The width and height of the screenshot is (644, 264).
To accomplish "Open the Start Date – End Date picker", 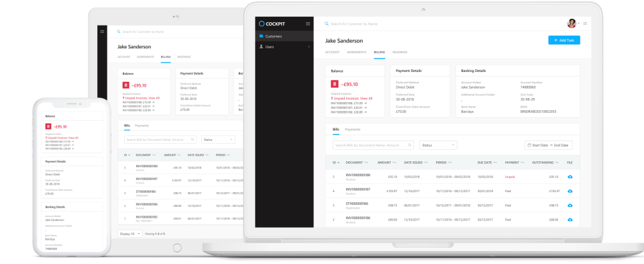I will click(548, 145).
